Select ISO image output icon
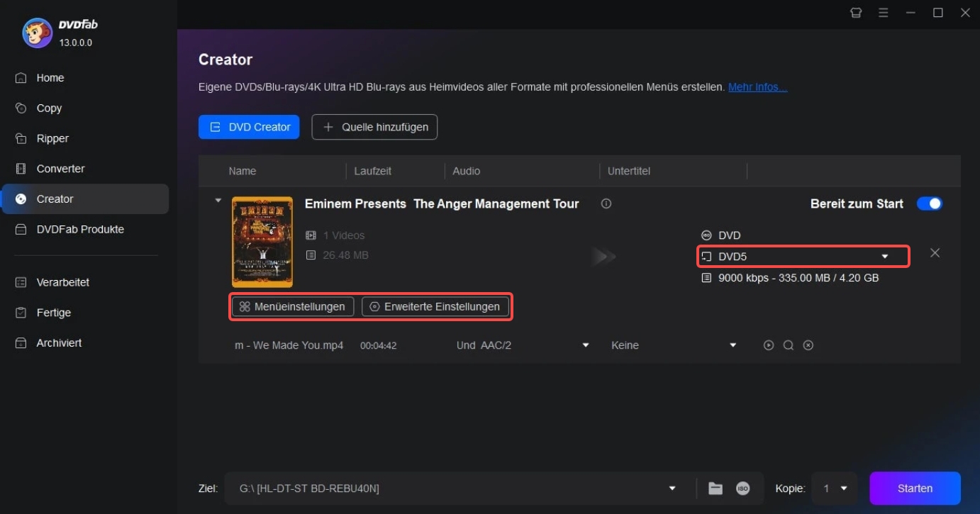This screenshot has width=980, height=514. [742, 488]
